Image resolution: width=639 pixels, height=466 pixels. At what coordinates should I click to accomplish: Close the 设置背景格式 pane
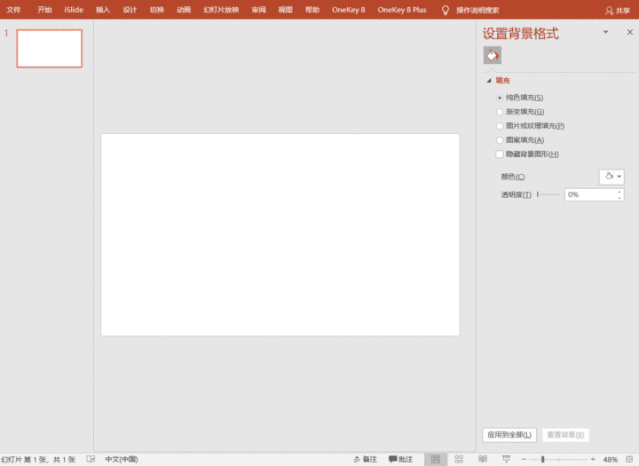pos(630,32)
